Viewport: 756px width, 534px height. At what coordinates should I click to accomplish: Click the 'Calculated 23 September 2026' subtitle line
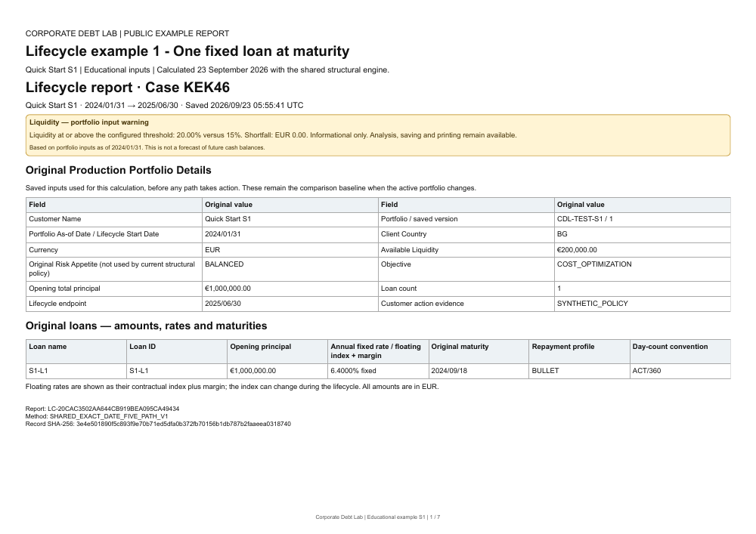tap(207, 69)
